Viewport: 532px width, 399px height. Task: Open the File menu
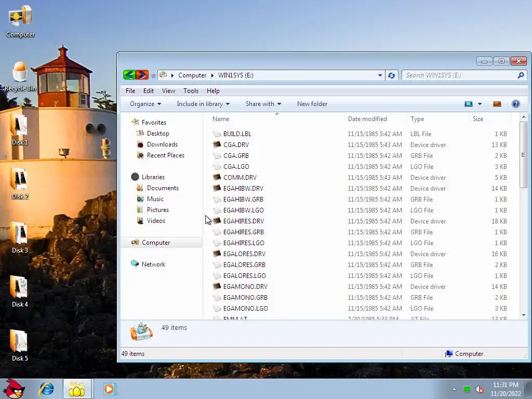pos(130,91)
